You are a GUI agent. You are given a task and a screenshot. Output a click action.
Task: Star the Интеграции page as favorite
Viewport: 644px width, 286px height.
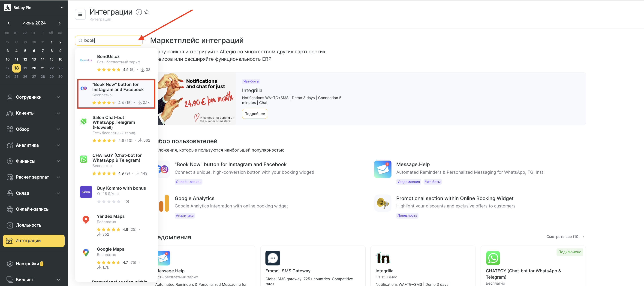tap(147, 12)
